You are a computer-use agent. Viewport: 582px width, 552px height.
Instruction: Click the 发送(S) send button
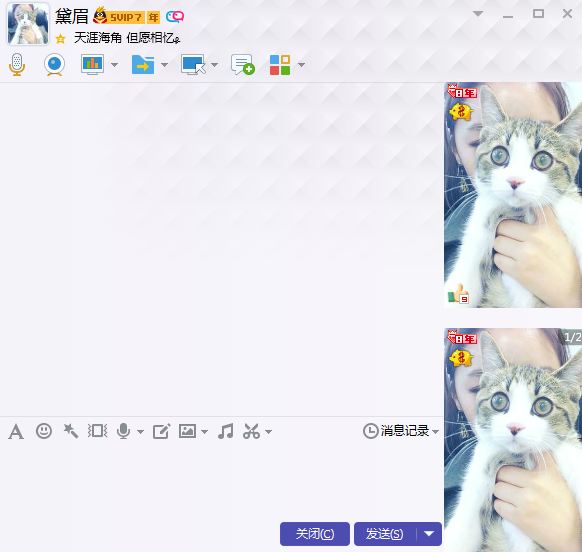coord(385,534)
